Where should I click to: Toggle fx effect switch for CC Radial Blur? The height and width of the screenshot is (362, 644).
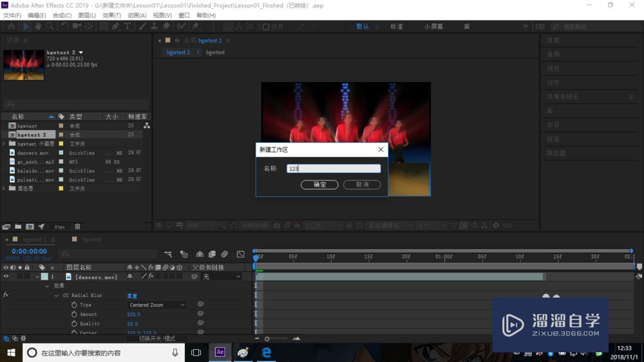6,295
